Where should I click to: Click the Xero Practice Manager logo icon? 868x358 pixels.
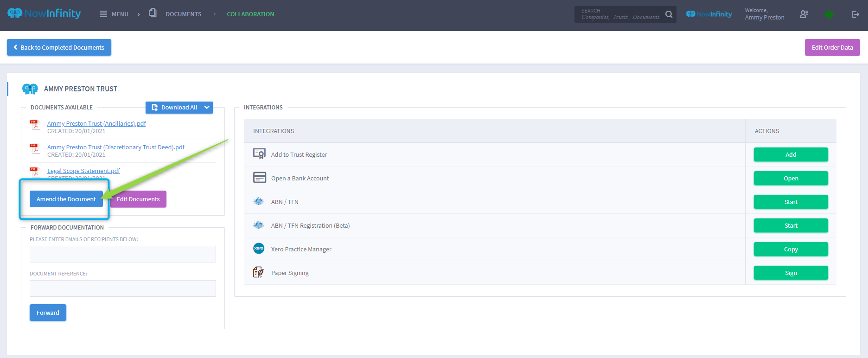pyautogui.click(x=259, y=249)
